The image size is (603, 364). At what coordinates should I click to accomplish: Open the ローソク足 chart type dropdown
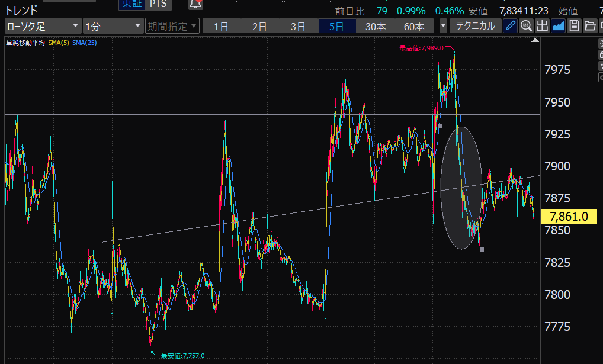[x=43, y=26]
